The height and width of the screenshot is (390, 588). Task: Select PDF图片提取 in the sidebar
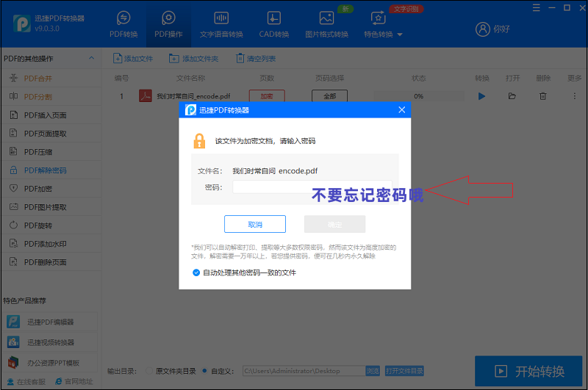(51, 207)
